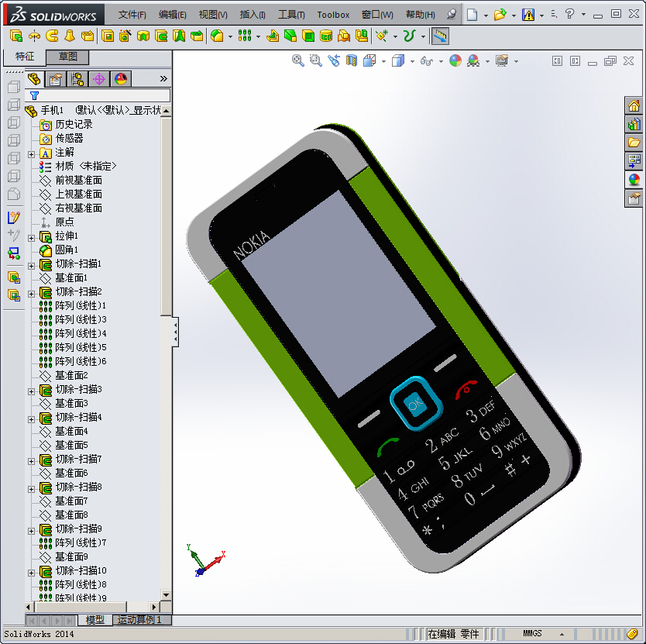
Task: Open the Toolbox menu
Action: click(x=333, y=15)
